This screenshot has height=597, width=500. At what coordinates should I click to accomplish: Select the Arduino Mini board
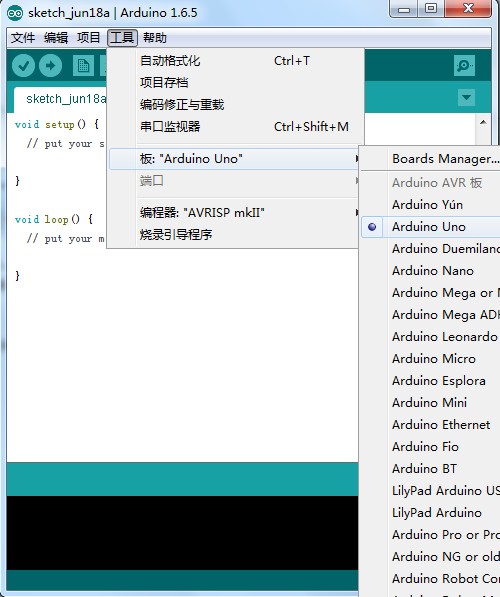[x=430, y=403]
